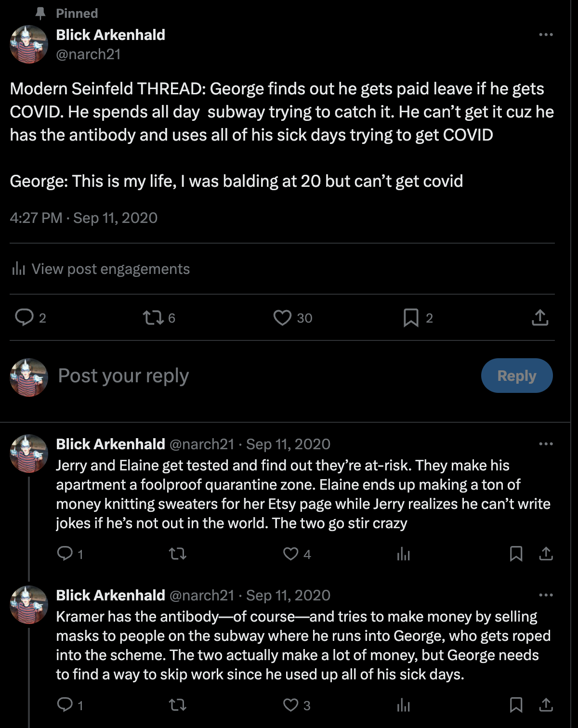Open View post engagements
Screen dimensions: 578x728
point(101,269)
